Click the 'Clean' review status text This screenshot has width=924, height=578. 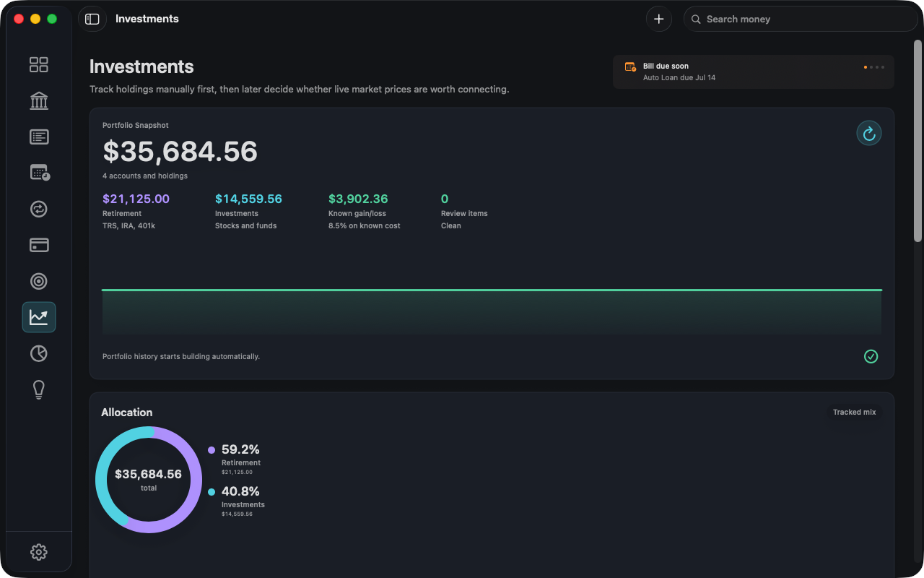click(x=451, y=225)
